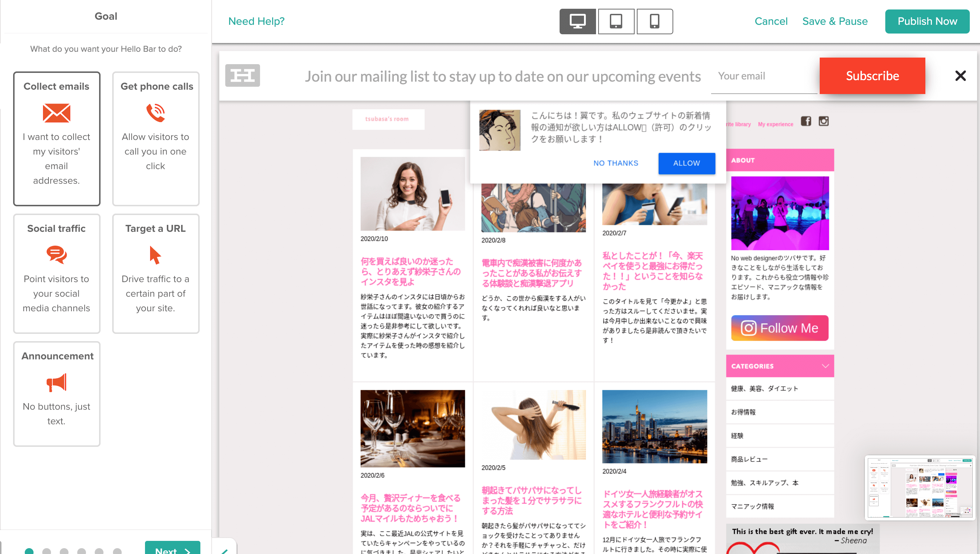Viewport: 980px width, 554px height.
Task: Open 2020/2/10 post woman with phone image
Action: pos(413,194)
